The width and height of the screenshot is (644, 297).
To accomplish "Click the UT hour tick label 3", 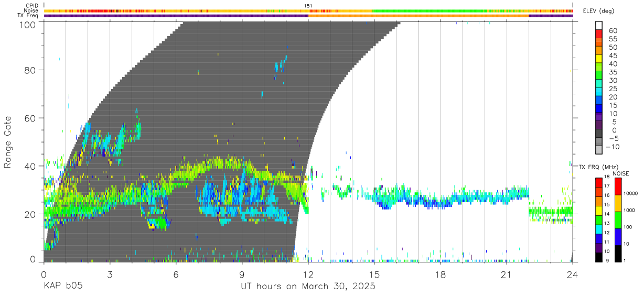I will (x=110, y=274).
